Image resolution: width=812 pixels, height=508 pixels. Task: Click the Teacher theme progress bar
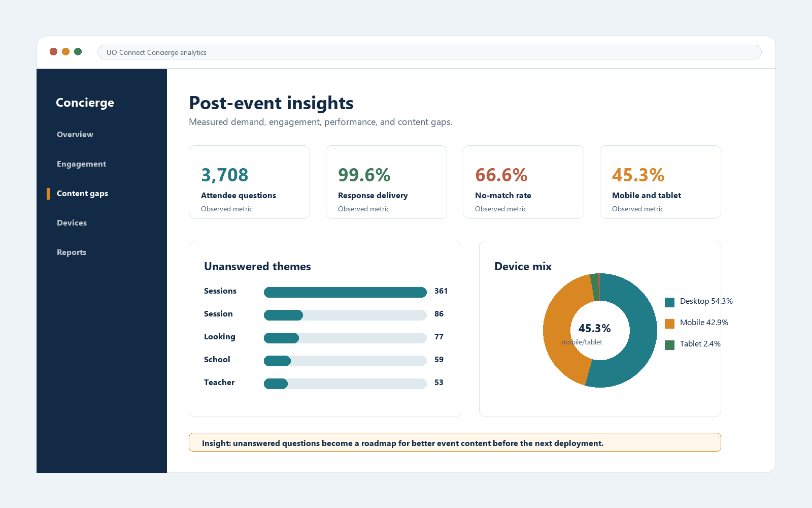(x=345, y=384)
